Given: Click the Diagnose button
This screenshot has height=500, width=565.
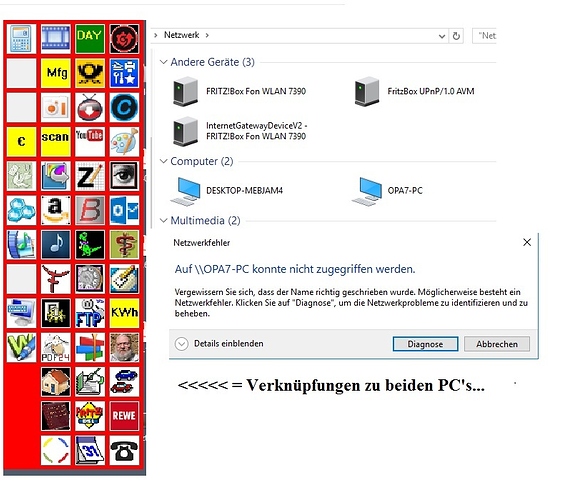Looking at the screenshot, I should pyautogui.click(x=425, y=344).
